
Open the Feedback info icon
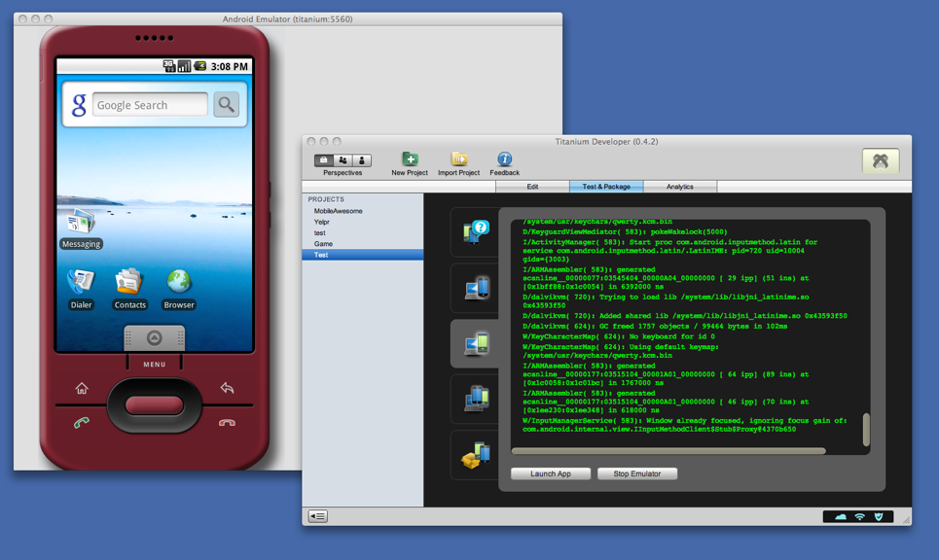[504, 159]
